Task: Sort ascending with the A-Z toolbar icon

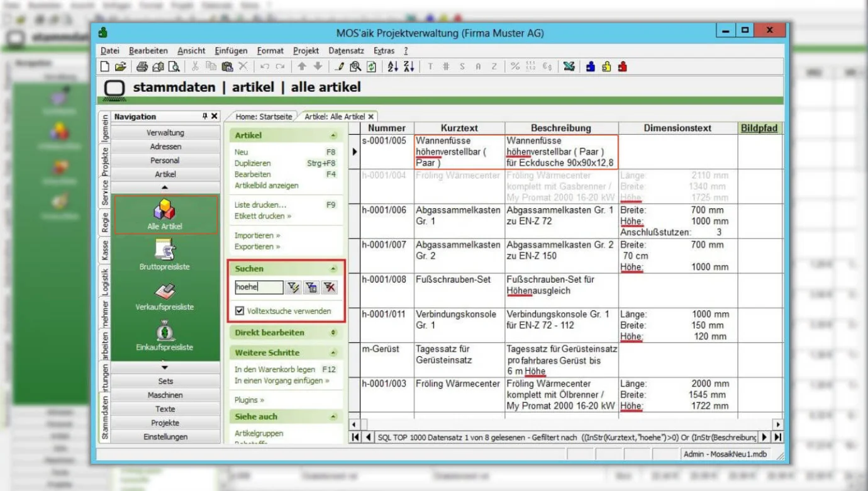Action: coord(393,67)
